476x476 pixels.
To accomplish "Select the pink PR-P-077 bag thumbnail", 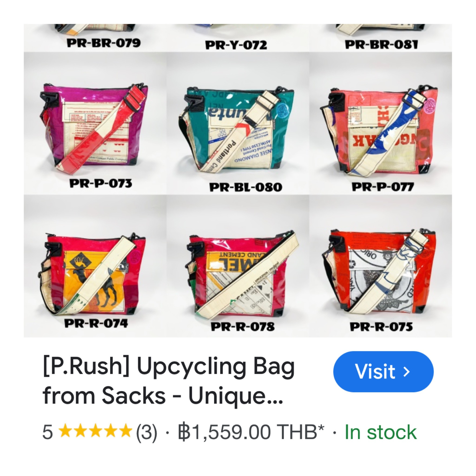I will click(381, 123).
